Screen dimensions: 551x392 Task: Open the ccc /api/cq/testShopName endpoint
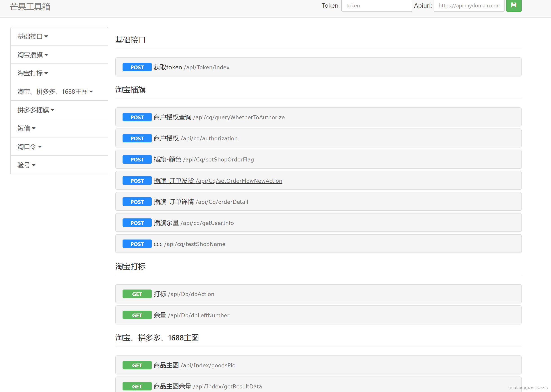point(189,244)
